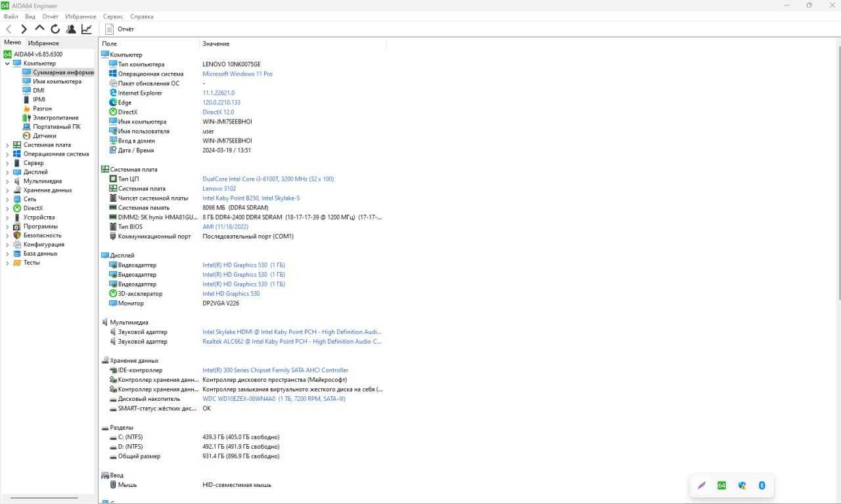Click the Программы tree node icon
Screen dimensions: 841x504
coord(17,226)
